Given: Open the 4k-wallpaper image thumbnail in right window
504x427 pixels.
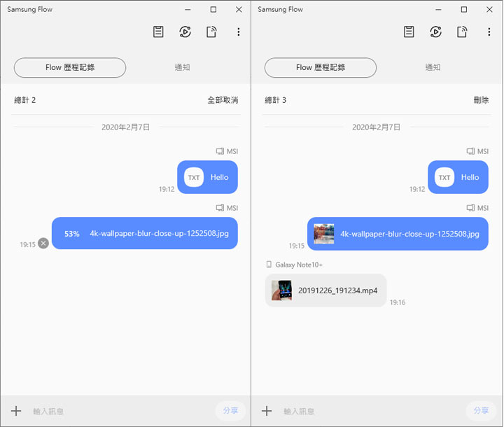Looking at the screenshot, I should point(323,234).
